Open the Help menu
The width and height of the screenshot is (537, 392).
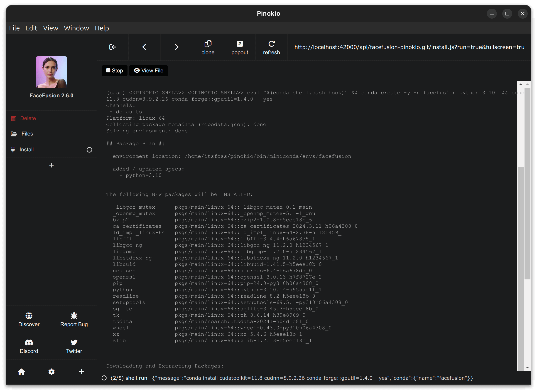[101, 28]
